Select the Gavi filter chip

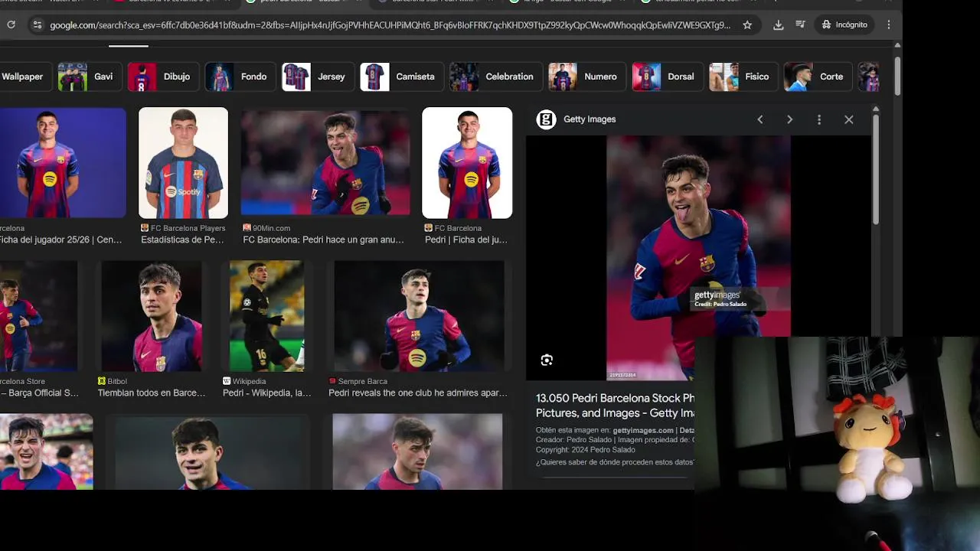pyautogui.click(x=88, y=77)
